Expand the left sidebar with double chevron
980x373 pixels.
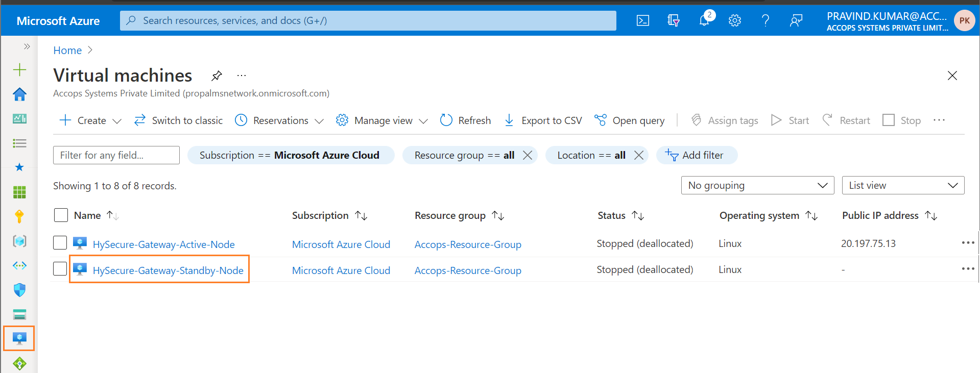coord(27,46)
